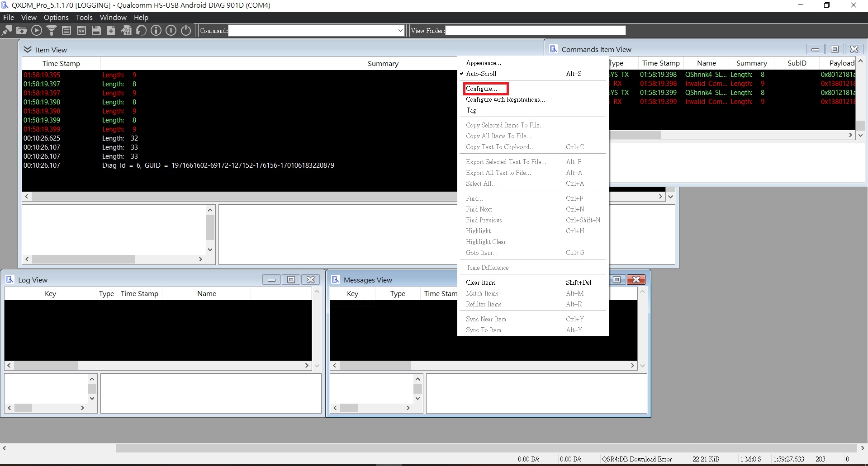868x466 pixels.
Task: Collapse Item View using chevron icon
Action: (x=28, y=50)
